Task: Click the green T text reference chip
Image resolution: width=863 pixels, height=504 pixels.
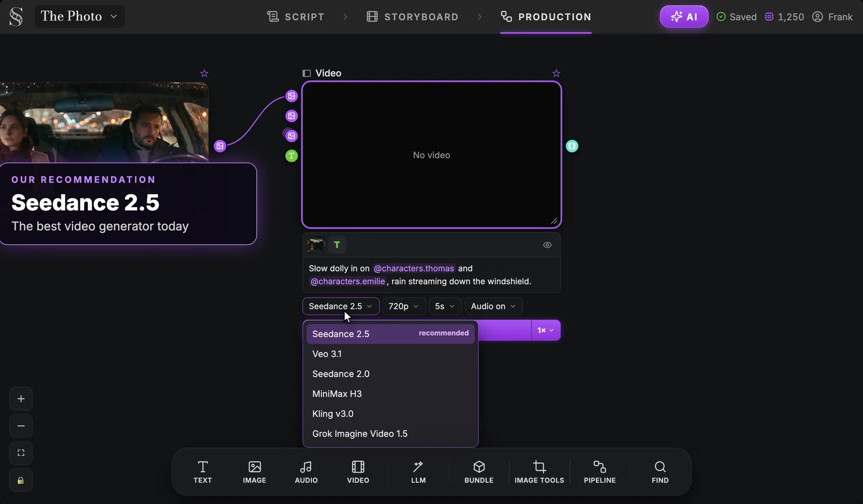Action: tap(337, 245)
